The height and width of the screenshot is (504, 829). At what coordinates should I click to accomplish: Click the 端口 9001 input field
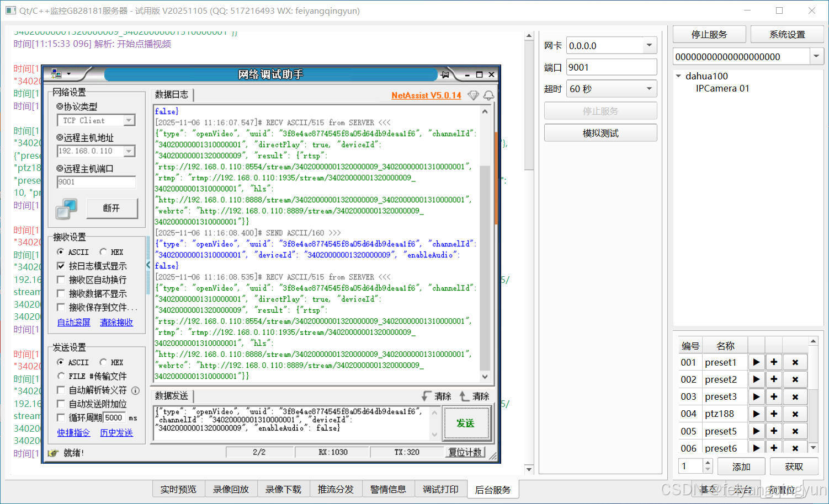coord(612,67)
